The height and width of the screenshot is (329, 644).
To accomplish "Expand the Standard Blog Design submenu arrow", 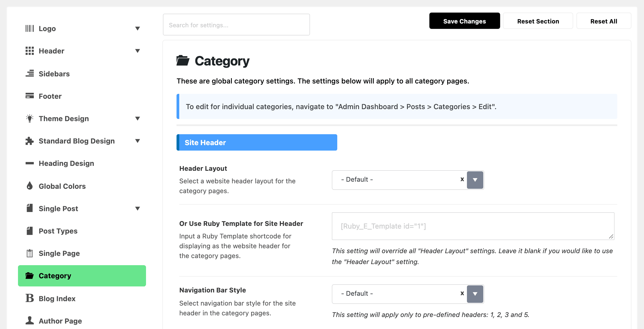I will (138, 141).
